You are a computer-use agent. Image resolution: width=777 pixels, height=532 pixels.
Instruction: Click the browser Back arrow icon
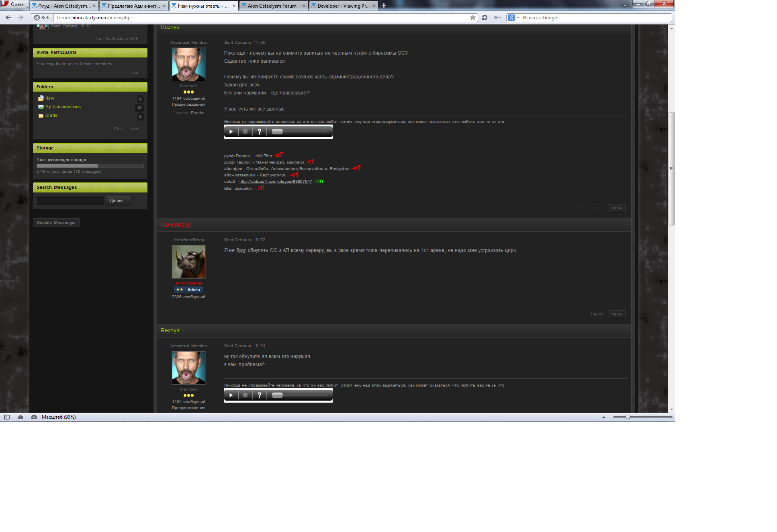[8, 18]
